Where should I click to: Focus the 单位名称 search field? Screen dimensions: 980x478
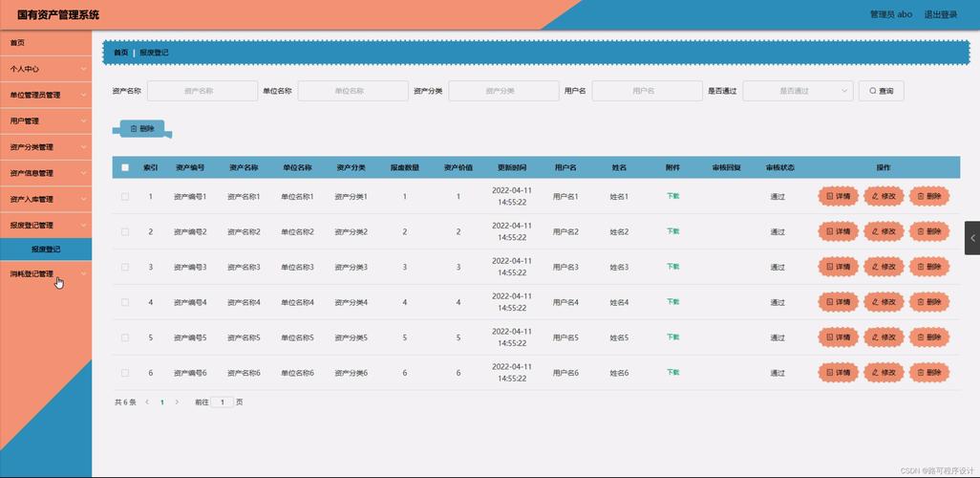coord(353,91)
